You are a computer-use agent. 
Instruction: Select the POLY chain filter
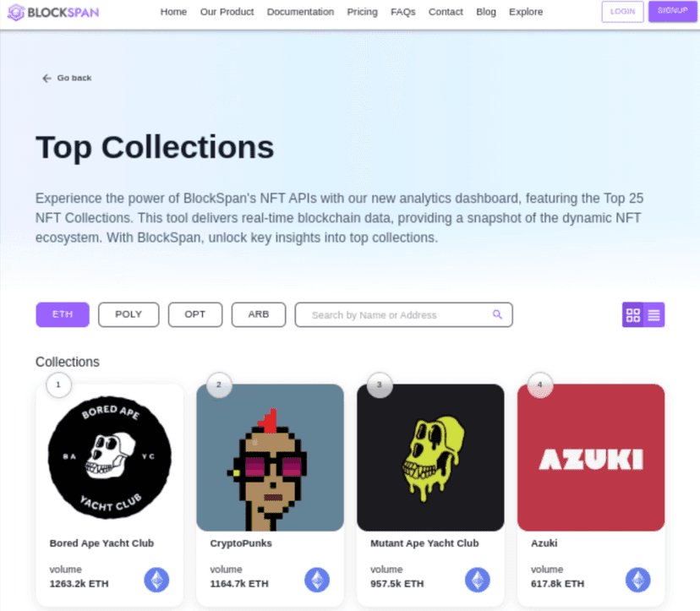point(129,314)
